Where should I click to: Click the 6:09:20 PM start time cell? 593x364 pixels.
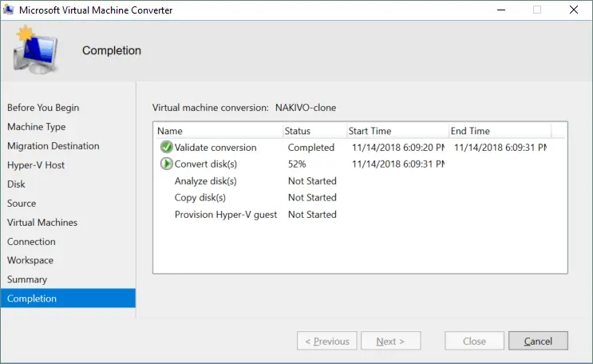click(398, 148)
